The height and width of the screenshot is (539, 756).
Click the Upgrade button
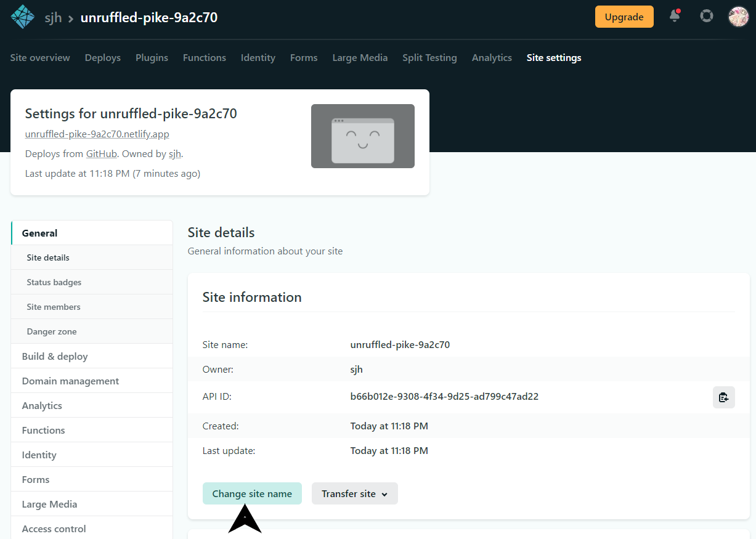point(624,17)
